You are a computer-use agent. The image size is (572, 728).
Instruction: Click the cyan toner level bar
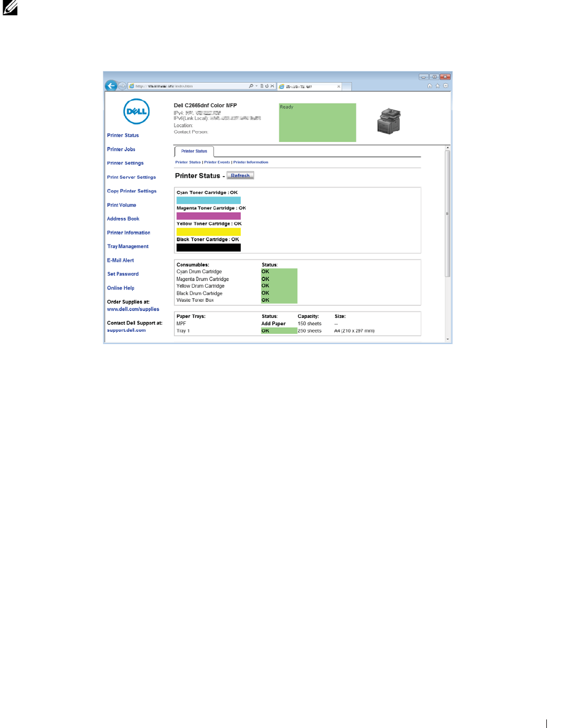[x=208, y=200]
